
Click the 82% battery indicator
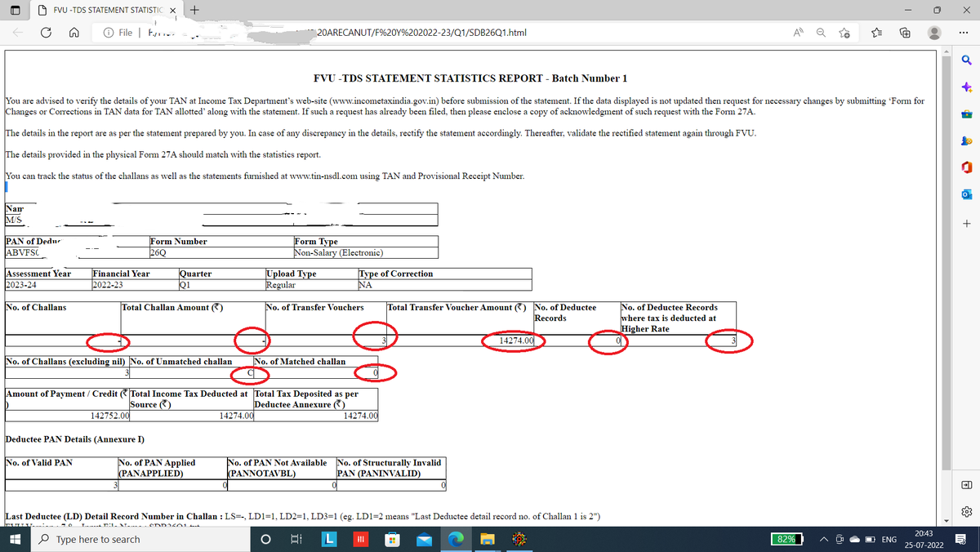pyautogui.click(x=787, y=540)
